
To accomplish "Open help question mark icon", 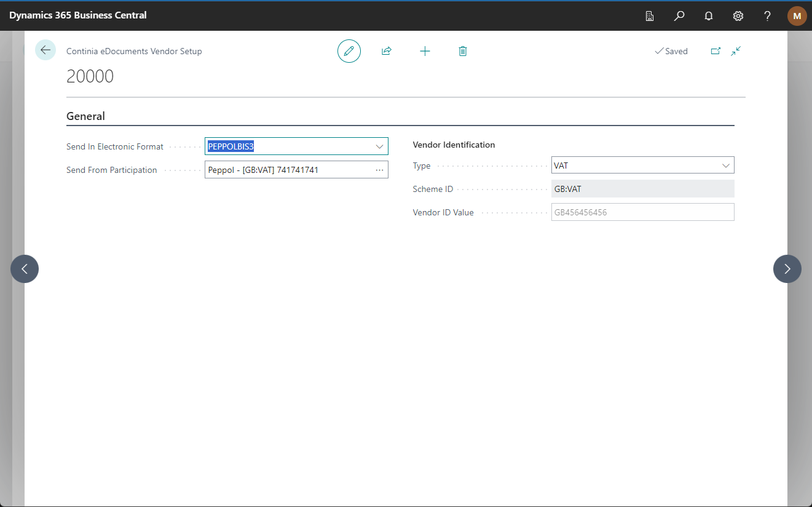I will click(767, 16).
